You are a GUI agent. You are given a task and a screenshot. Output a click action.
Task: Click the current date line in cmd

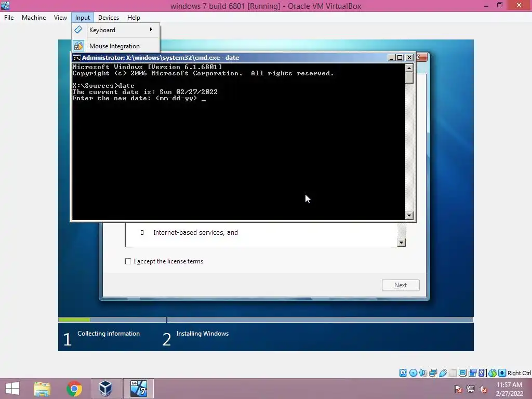145,92
